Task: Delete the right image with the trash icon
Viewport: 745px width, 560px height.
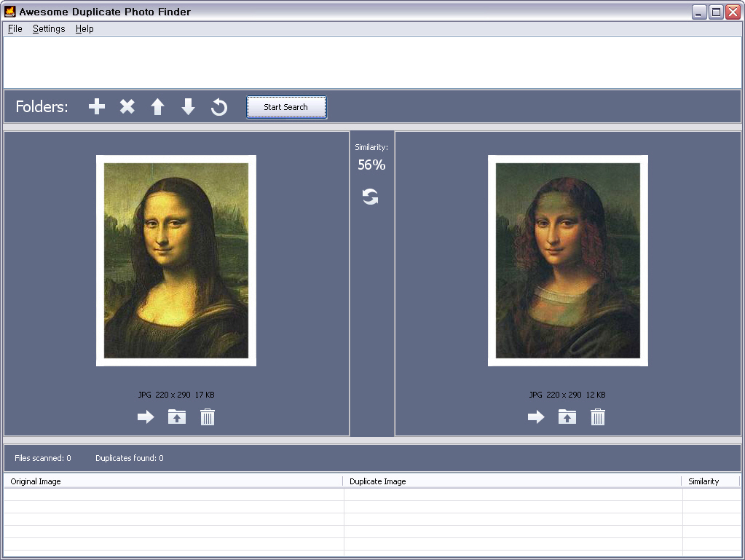Action: coord(598,417)
